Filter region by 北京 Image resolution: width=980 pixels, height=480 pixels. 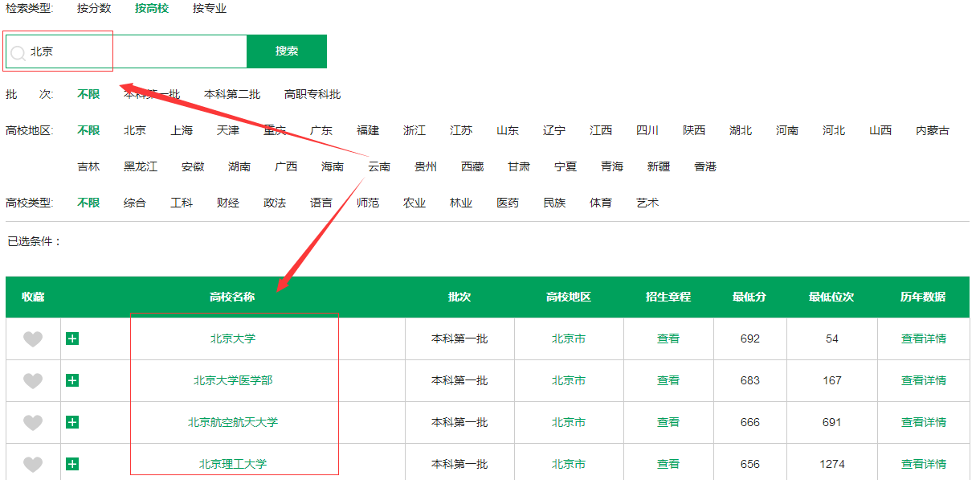pos(135,130)
